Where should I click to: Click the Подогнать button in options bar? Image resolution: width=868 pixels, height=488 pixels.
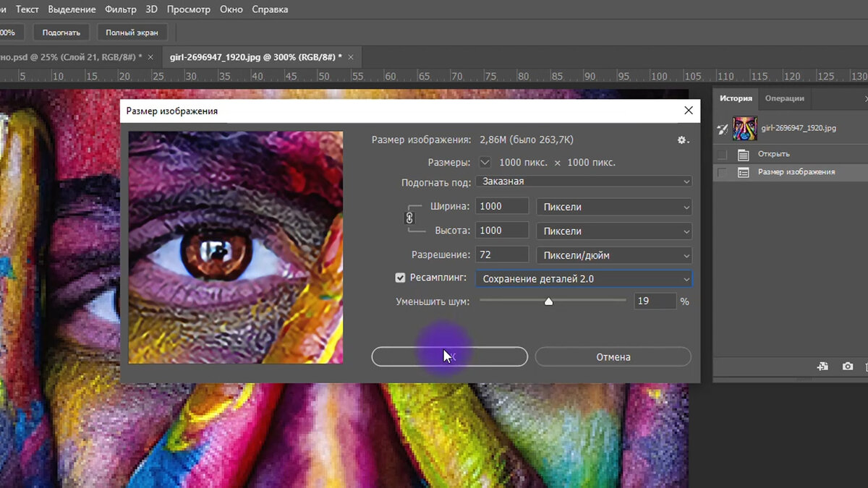61,33
